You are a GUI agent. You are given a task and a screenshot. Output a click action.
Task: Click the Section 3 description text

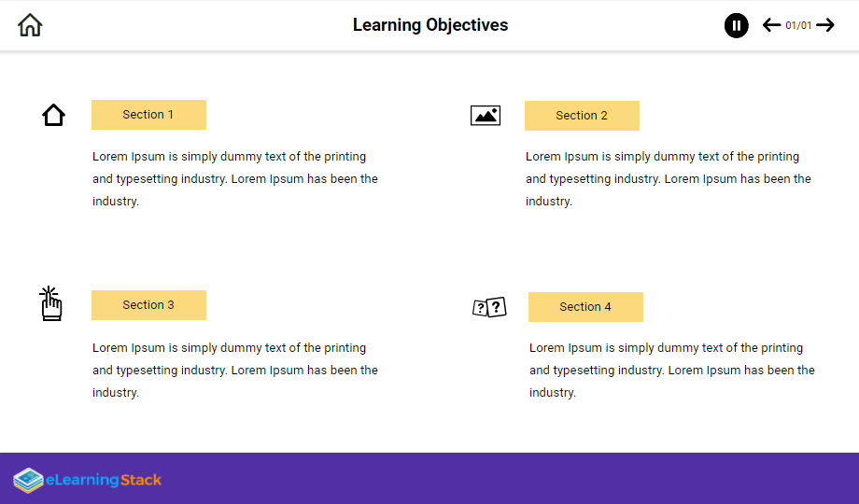click(235, 371)
